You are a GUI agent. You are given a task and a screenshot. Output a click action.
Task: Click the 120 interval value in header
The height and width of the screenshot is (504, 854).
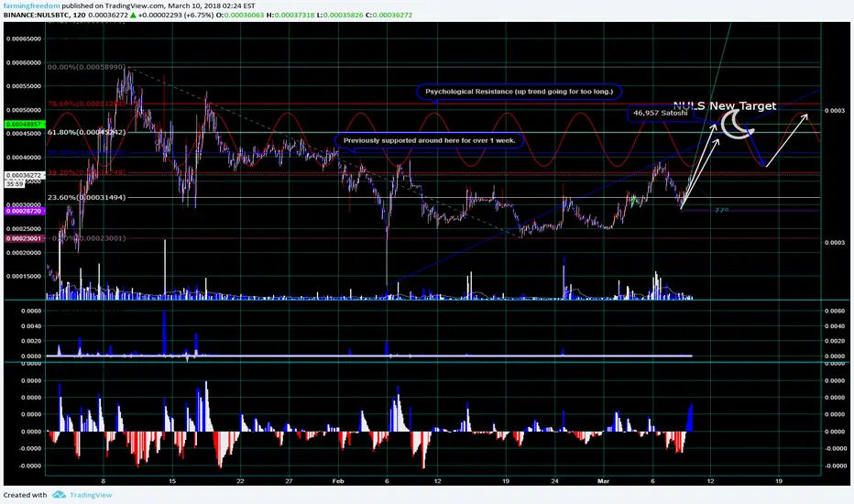(79, 15)
